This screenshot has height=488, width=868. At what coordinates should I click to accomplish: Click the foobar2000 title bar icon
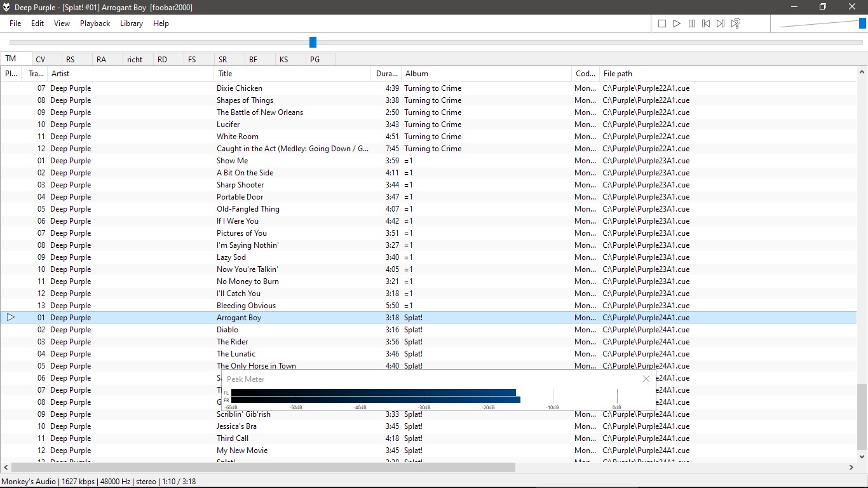tap(6, 7)
